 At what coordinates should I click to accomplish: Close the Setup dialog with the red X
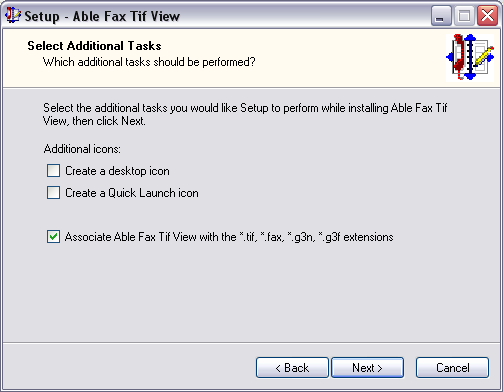[x=487, y=16]
